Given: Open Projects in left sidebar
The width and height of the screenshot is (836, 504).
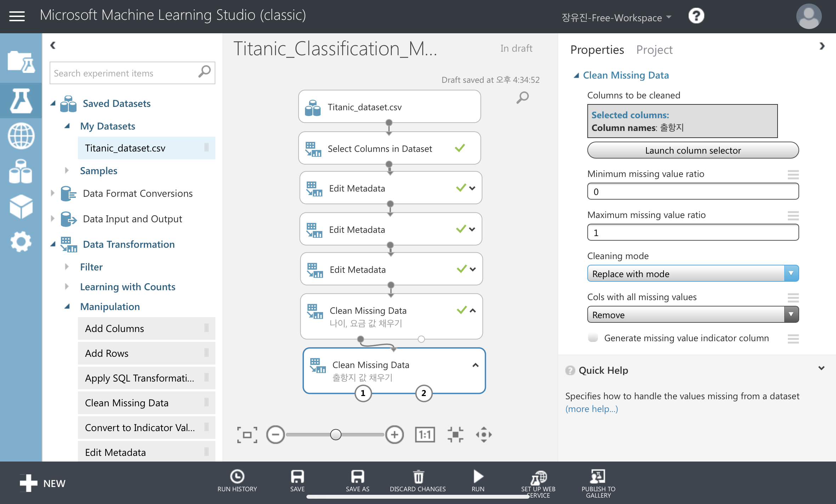Looking at the screenshot, I should (21, 62).
